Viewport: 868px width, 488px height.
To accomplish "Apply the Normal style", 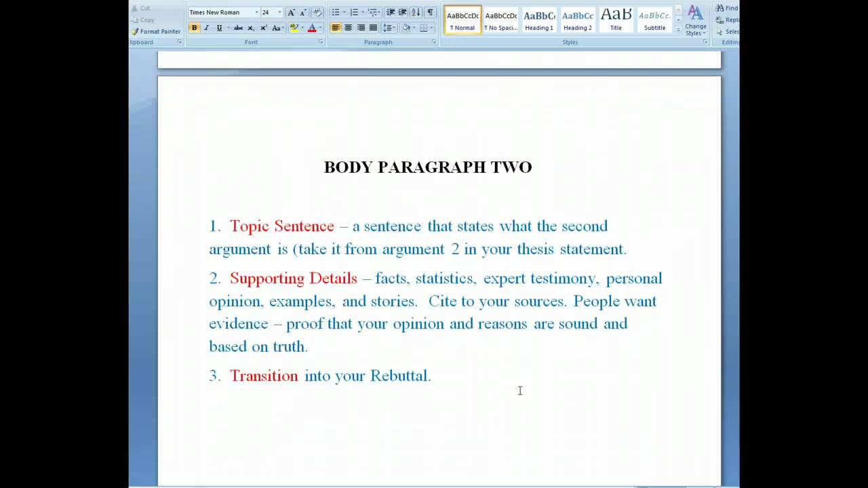I will tap(462, 20).
